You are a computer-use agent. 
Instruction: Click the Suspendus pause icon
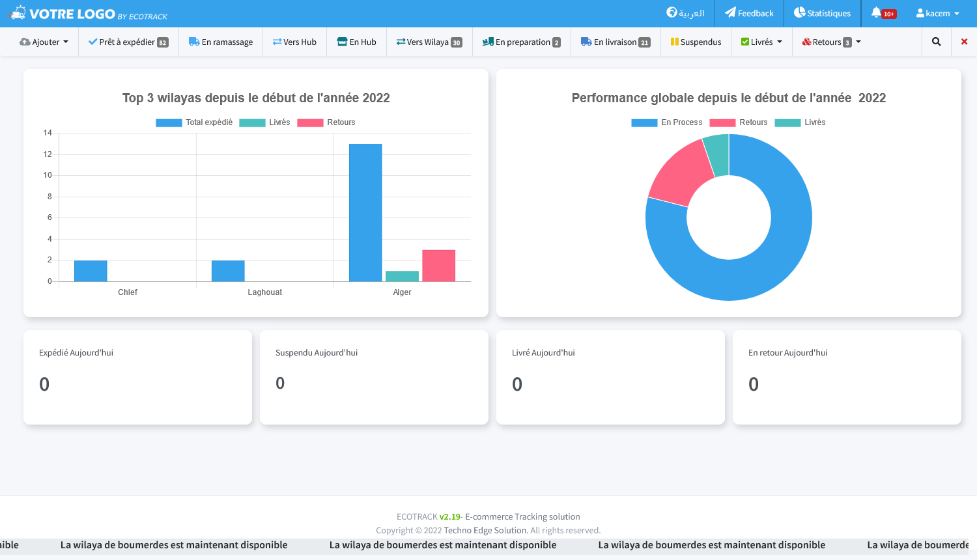pos(674,42)
